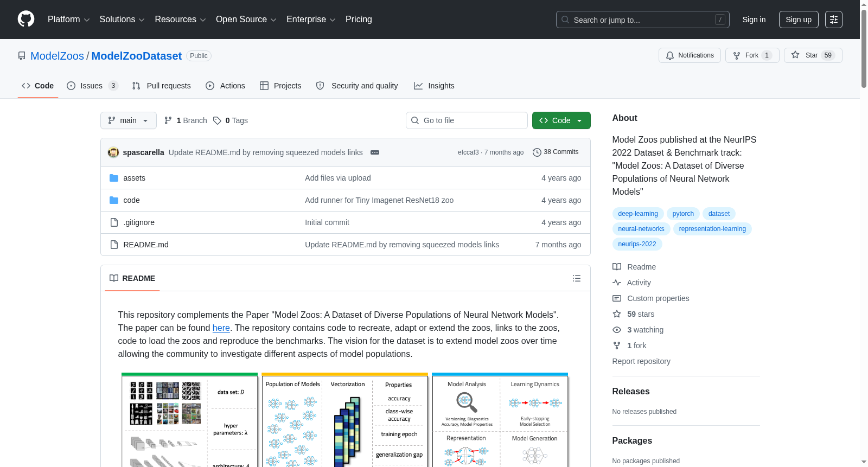
Task: Click the Search or jump to field
Action: [643, 20]
